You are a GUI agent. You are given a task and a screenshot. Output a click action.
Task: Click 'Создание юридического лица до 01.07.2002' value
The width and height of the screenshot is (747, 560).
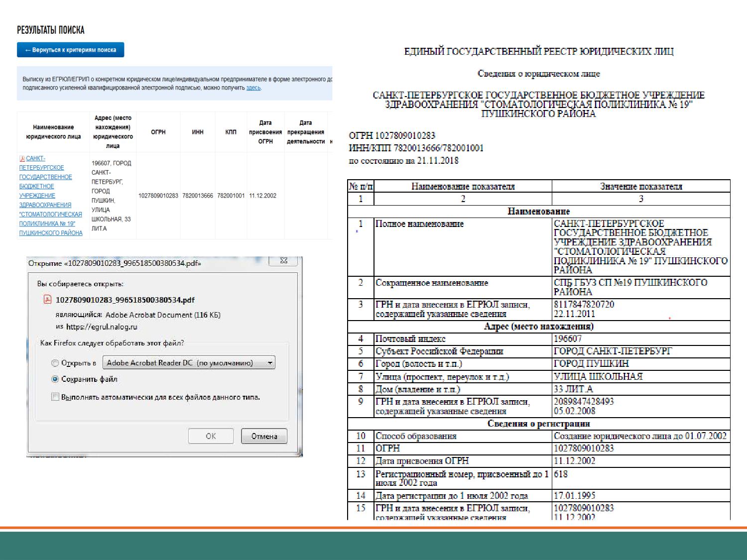(x=640, y=436)
